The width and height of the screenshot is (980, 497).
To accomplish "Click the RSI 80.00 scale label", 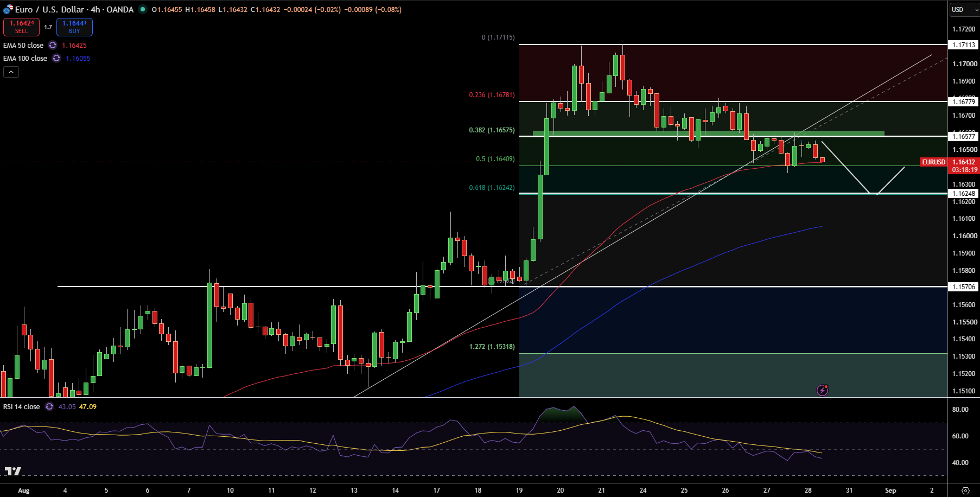I will coord(960,409).
